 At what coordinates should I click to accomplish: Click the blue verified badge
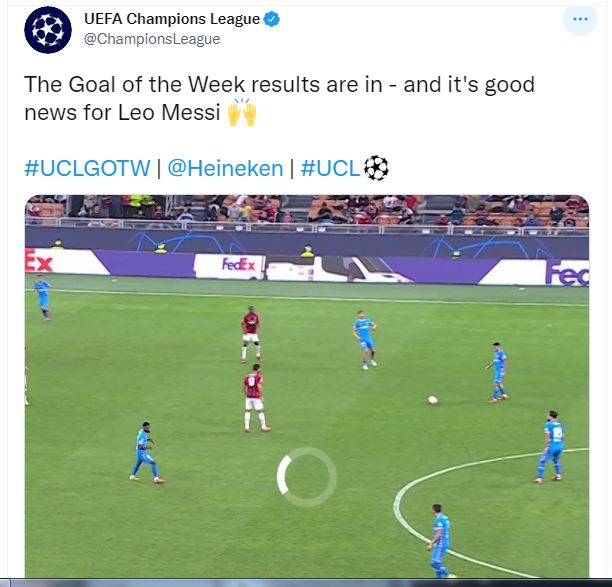pyautogui.click(x=272, y=19)
